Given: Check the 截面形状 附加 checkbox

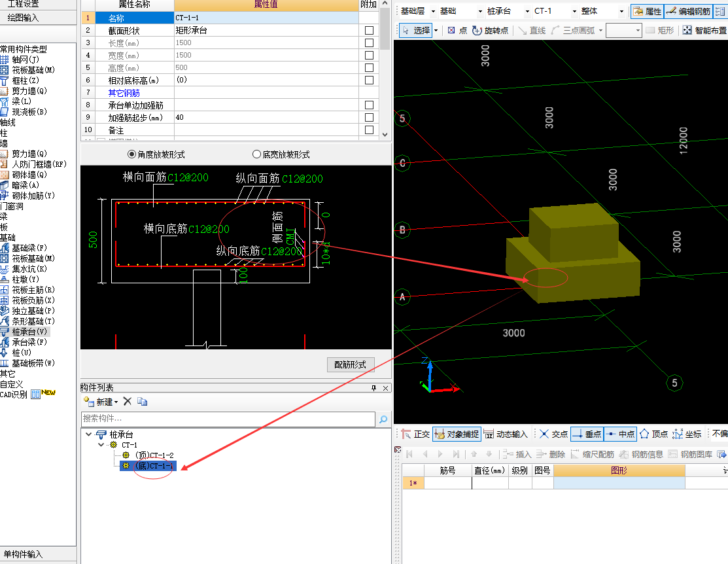Looking at the screenshot, I should (369, 30).
